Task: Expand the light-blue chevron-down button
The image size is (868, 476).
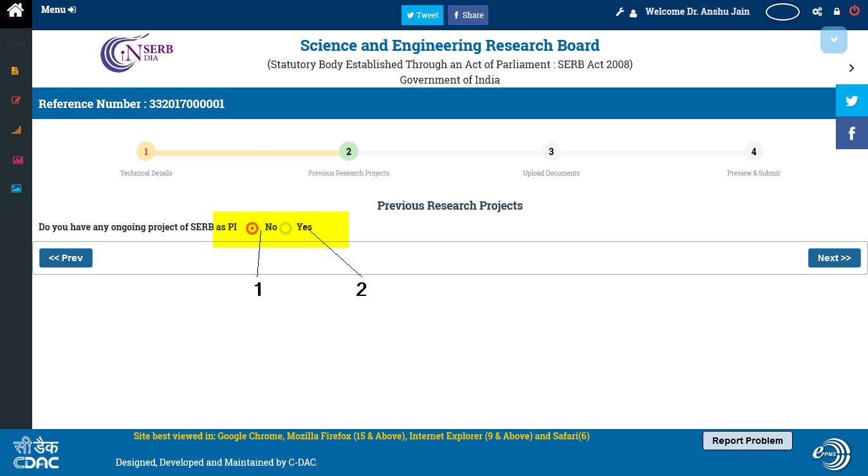Action: [x=834, y=40]
